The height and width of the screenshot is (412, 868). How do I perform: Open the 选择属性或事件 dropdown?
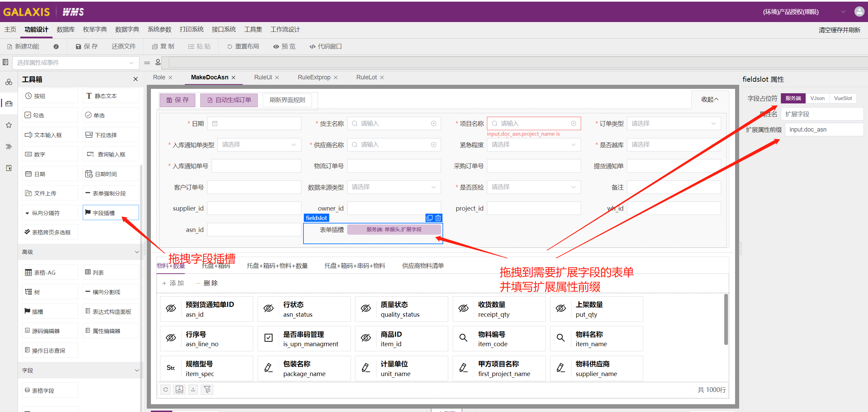coord(76,63)
